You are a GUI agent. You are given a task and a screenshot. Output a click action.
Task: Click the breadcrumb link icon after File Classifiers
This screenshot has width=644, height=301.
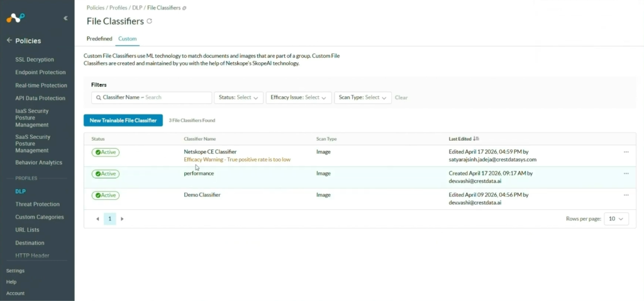point(184,8)
